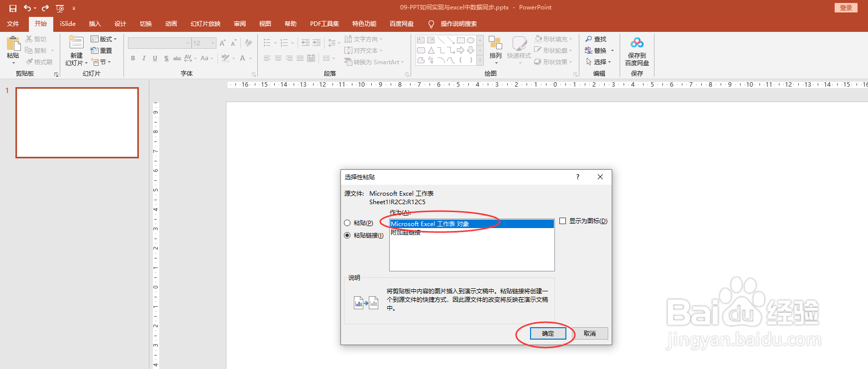868x369 pixels.
Task: Toggle Italic formatting button
Action: (144, 58)
